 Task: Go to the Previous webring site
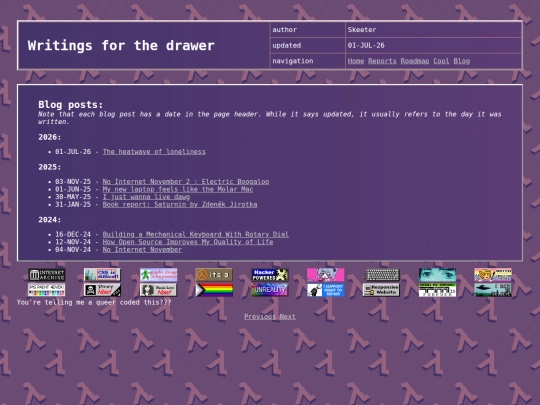point(260,316)
